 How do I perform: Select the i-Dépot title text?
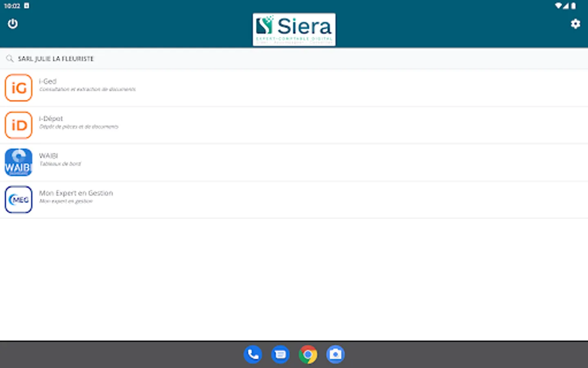point(51,119)
